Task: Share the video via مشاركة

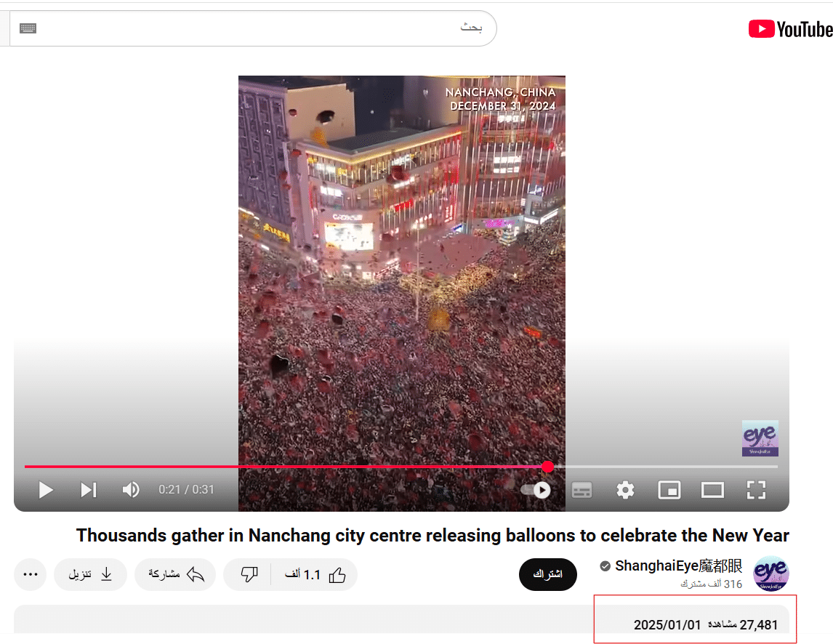Action: click(x=175, y=574)
